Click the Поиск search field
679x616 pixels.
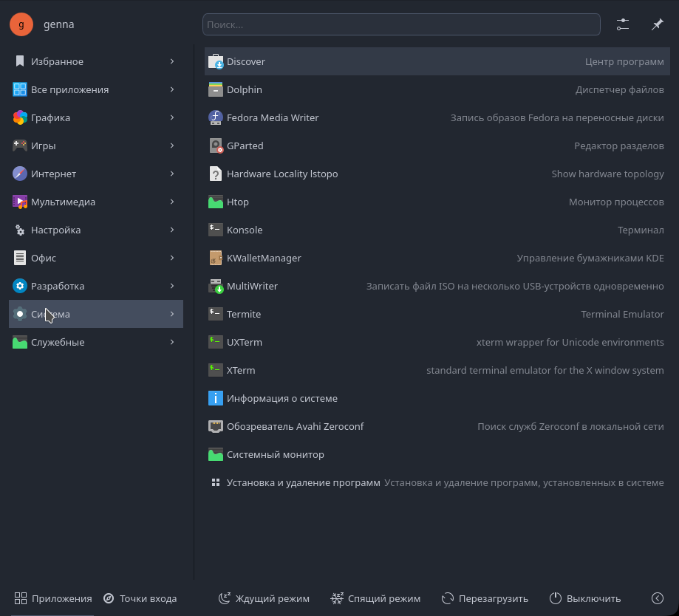[x=401, y=24]
